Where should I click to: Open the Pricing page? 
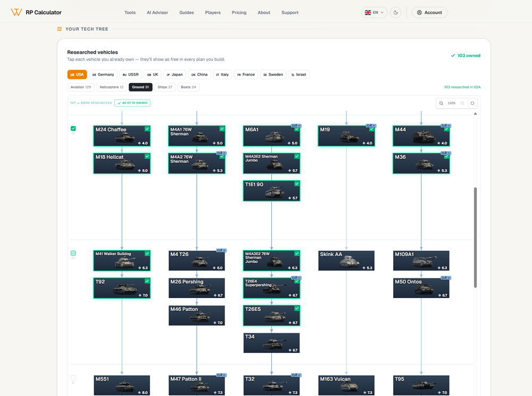[x=239, y=13]
